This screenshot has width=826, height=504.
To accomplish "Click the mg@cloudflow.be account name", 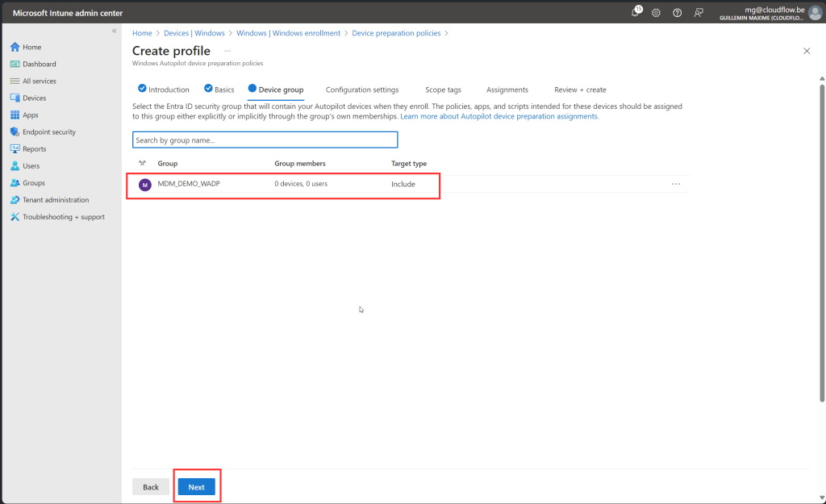I will coord(774,10).
